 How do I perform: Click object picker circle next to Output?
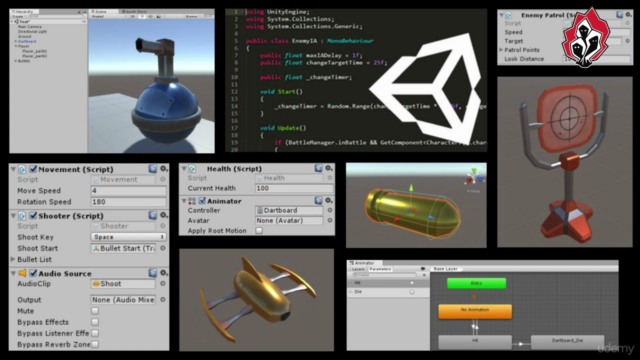coord(162,300)
